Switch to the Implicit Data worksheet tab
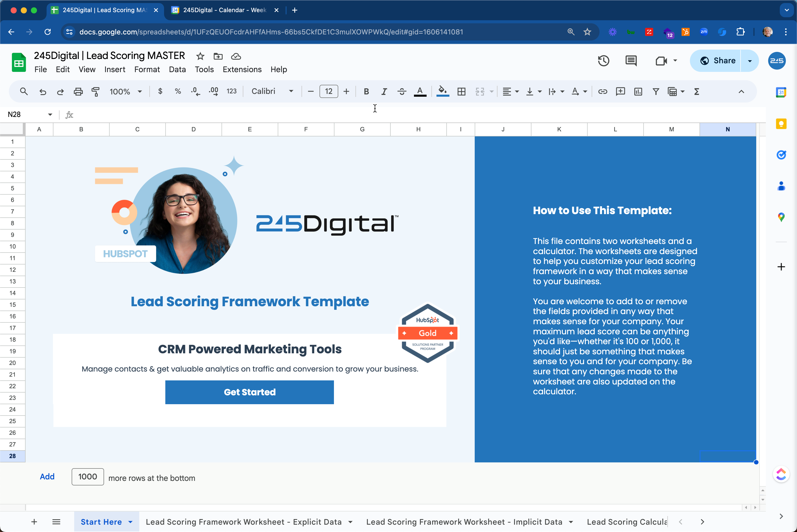Image resolution: width=797 pixels, height=532 pixels. pyautogui.click(x=464, y=522)
